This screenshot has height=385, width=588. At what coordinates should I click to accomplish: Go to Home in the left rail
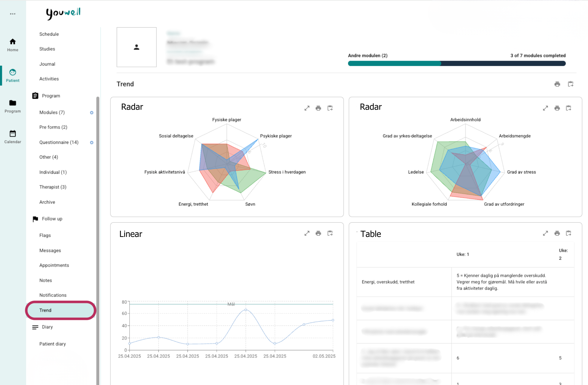12,45
